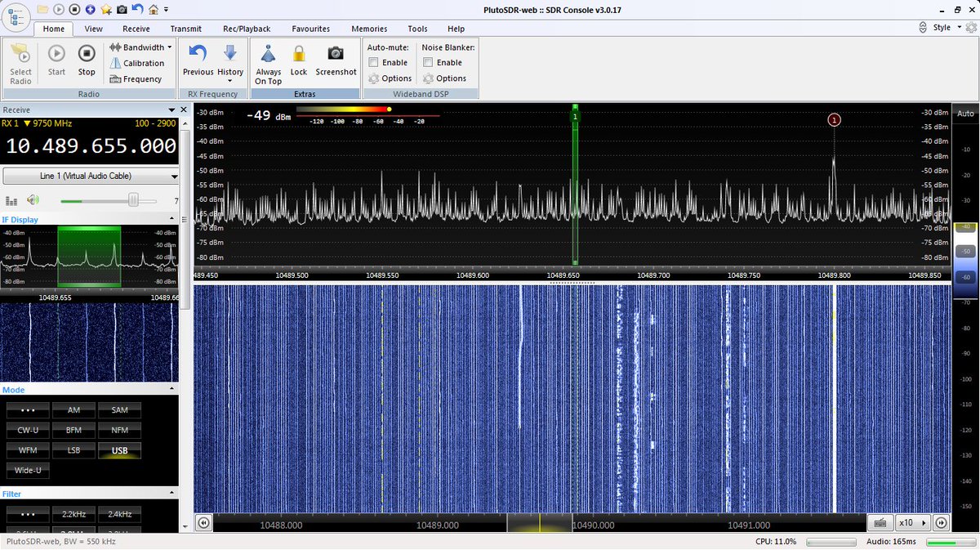The height and width of the screenshot is (550, 980).
Task: Click the speaker mute icon
Action: click(x=33, y=200)
